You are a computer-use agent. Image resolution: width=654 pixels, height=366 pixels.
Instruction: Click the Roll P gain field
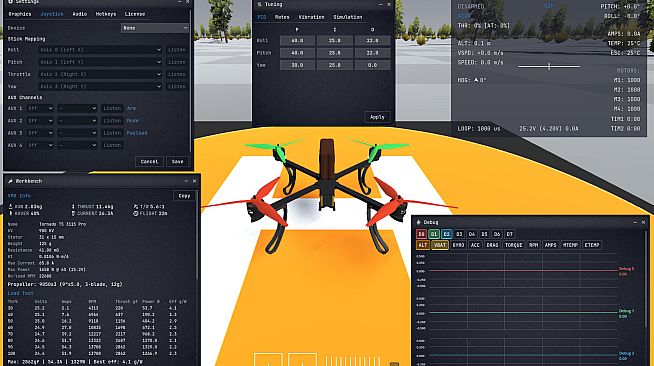click(297, 40)
